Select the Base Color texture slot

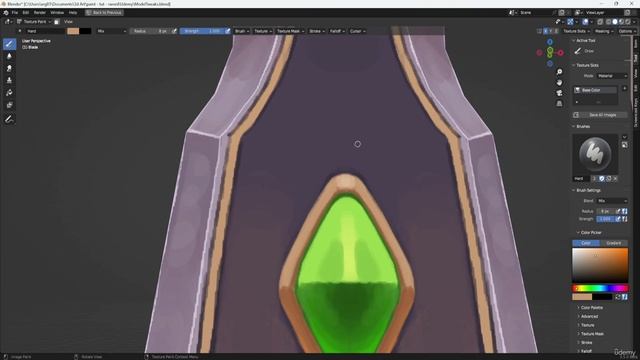pos(596,90)
